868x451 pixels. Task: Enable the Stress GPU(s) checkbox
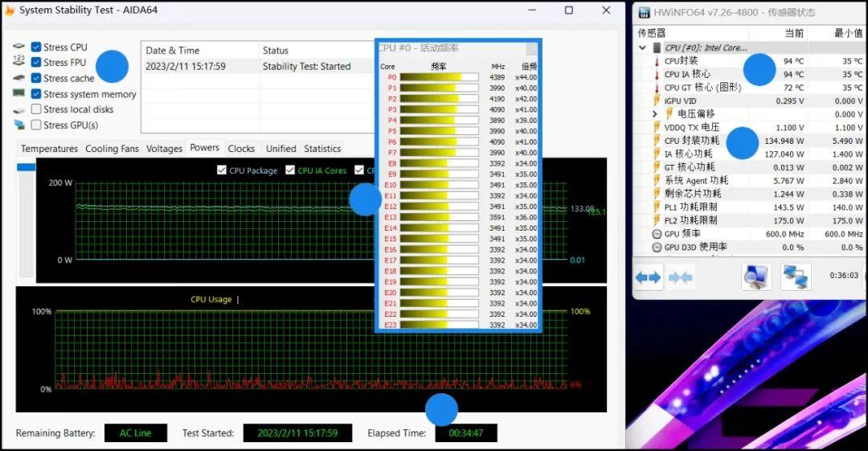[x=36, y=125]
